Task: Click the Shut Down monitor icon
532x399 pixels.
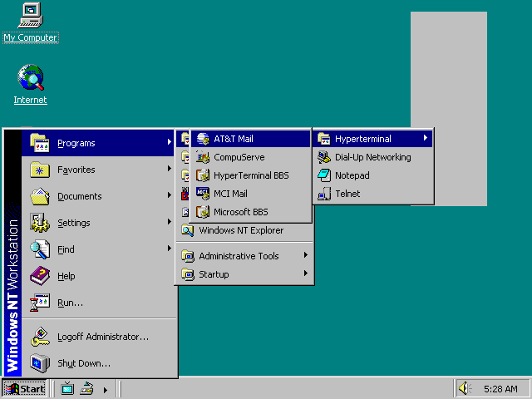Action: tap(40, 363)
